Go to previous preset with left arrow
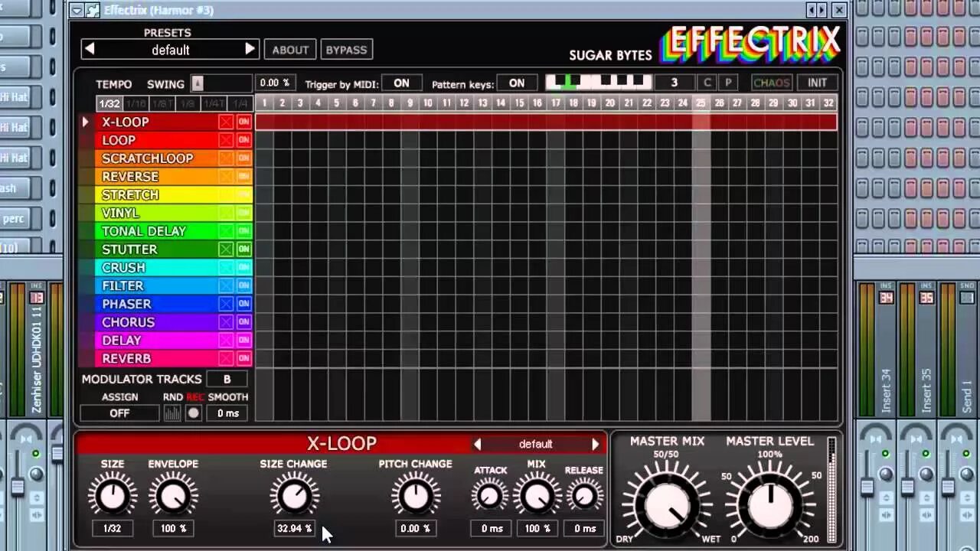Viewport: 980px width, 551px height. [x=90, y=49]
